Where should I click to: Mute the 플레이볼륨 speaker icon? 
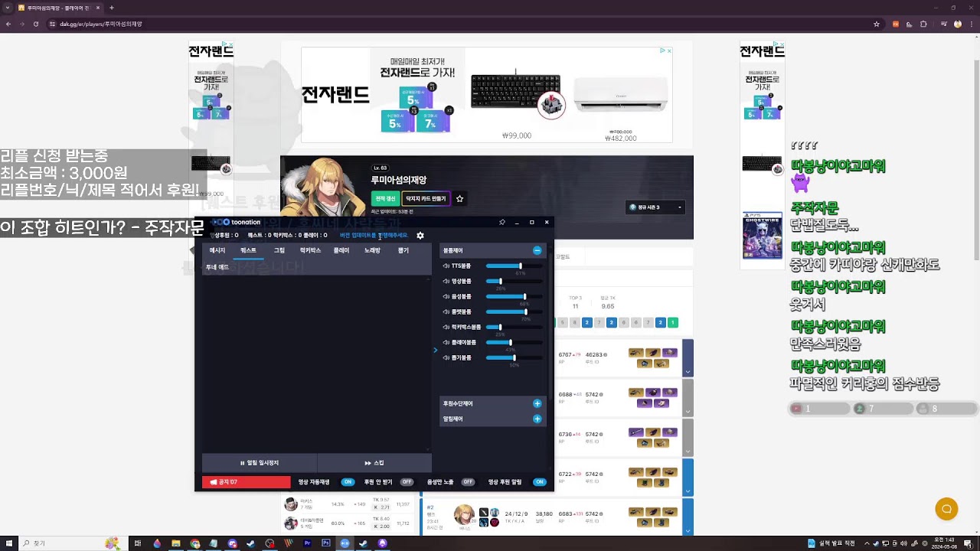click(446, 342)
